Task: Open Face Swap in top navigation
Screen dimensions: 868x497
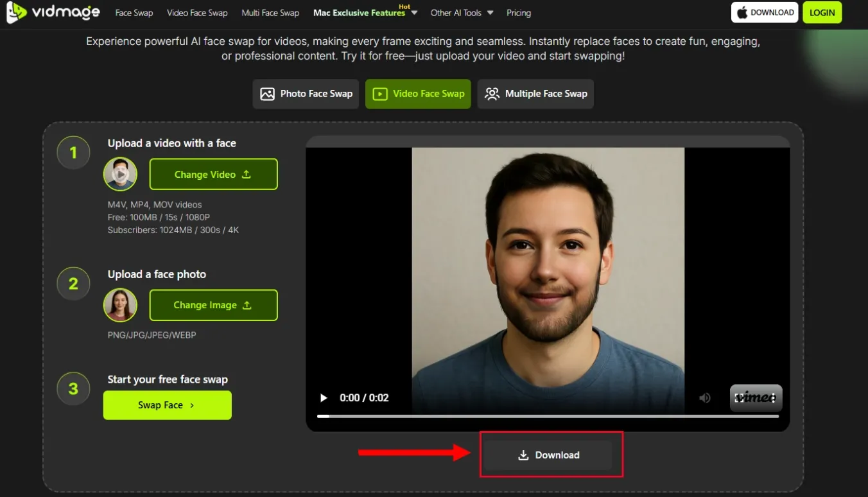Action: (134, 13)
